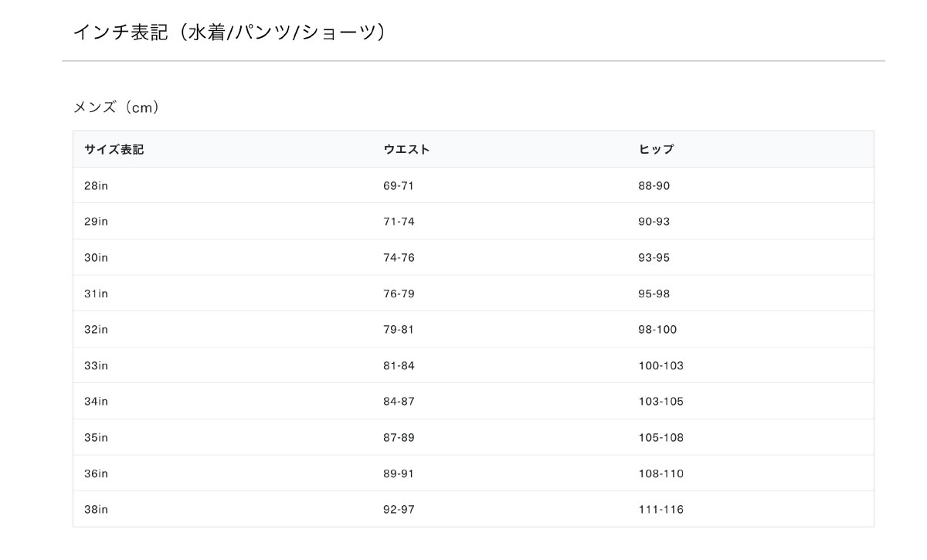
Task: Select the 28in size cell
Action: [x=96, y=186]
